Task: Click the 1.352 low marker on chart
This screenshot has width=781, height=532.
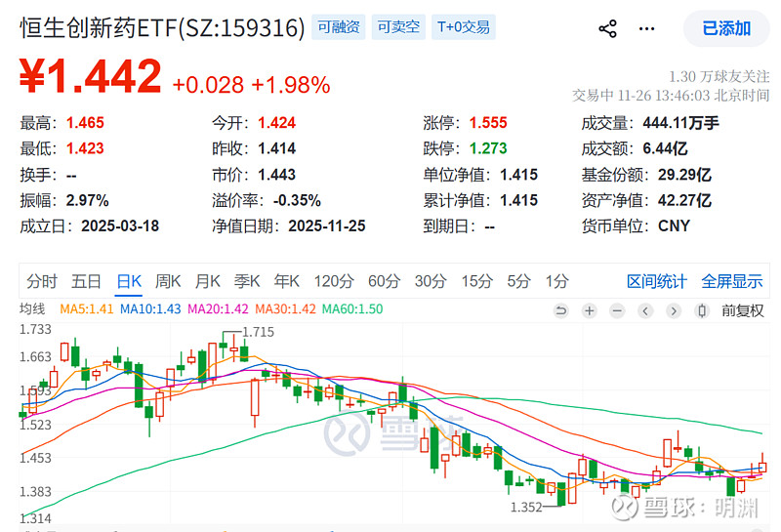Action: click(x=526, y=507)
